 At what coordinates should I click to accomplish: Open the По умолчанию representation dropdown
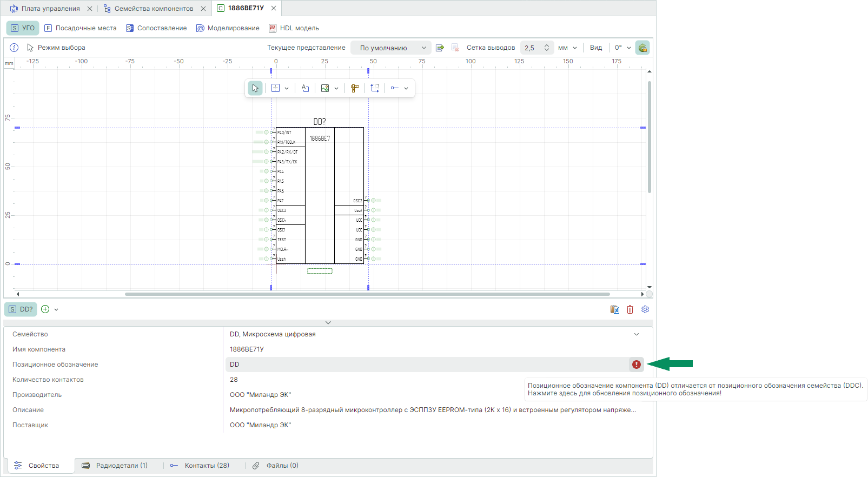point(391,48)
